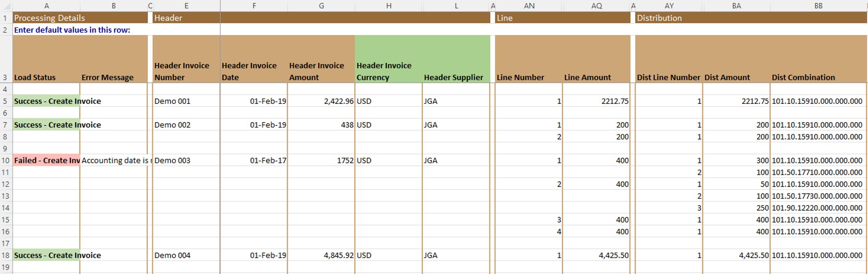Select the 'USD' currency cell for Demo 003

389,160
